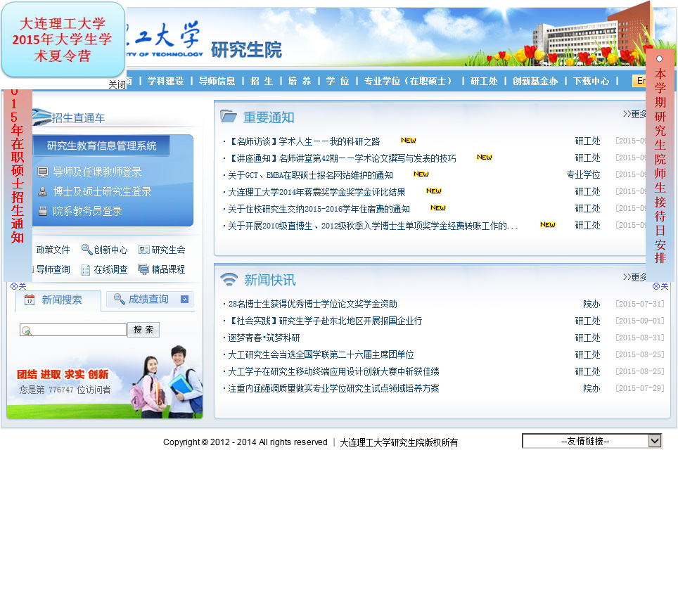Close the left floating banner via 关 link

18,286
